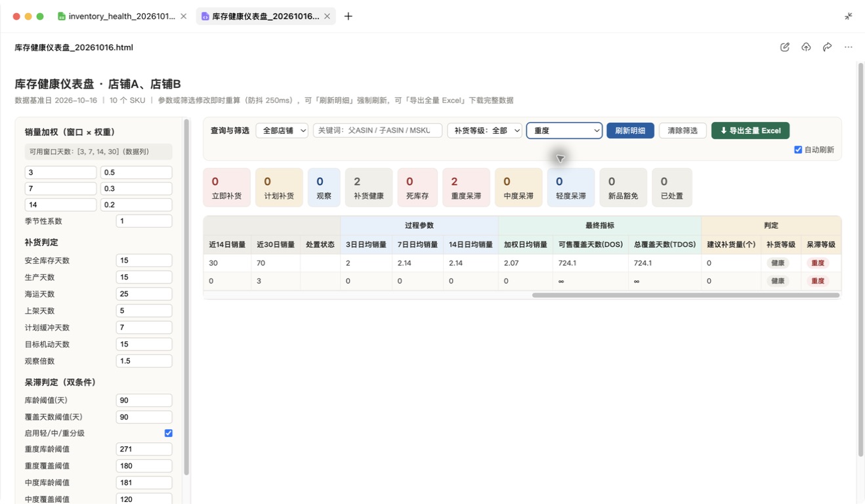Click the 轻度呆滞 summary card
Viewport: 865px width, 504px height.
point(571,187)
